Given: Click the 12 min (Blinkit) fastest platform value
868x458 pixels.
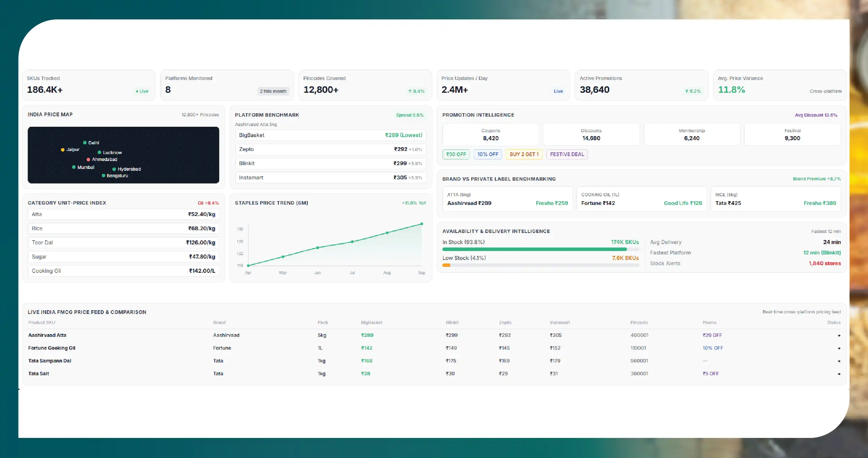Looking at the screenshot, I should tap(822, 253).
